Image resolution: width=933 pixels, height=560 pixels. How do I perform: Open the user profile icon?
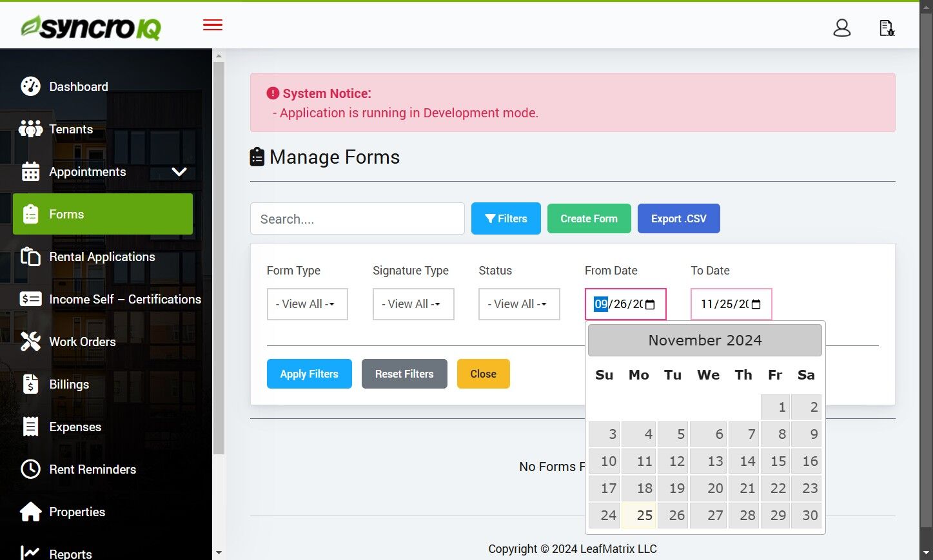[x=841, y=28]
